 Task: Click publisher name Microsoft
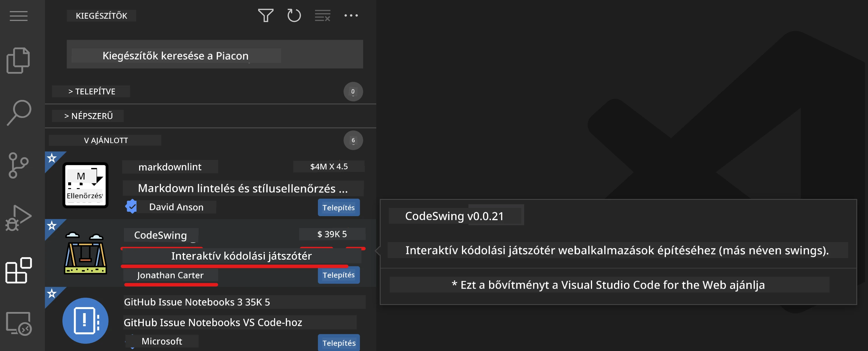[x=162, y=341]
